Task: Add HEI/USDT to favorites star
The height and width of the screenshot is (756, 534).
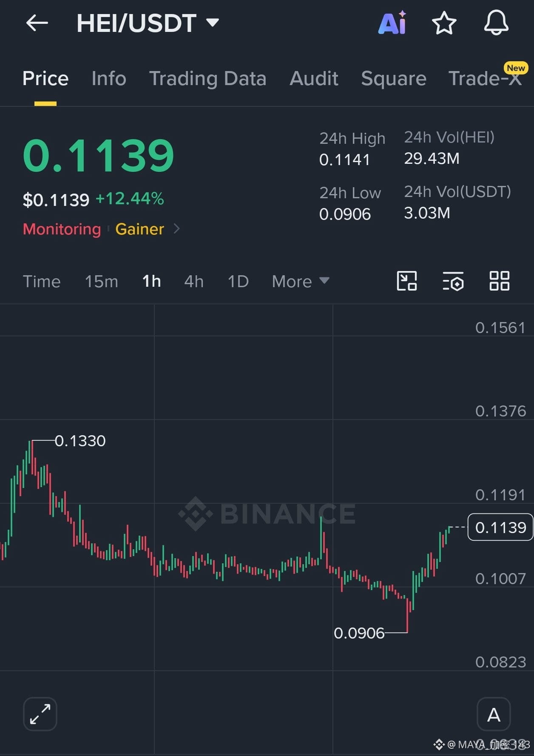Action: (444, 23)
